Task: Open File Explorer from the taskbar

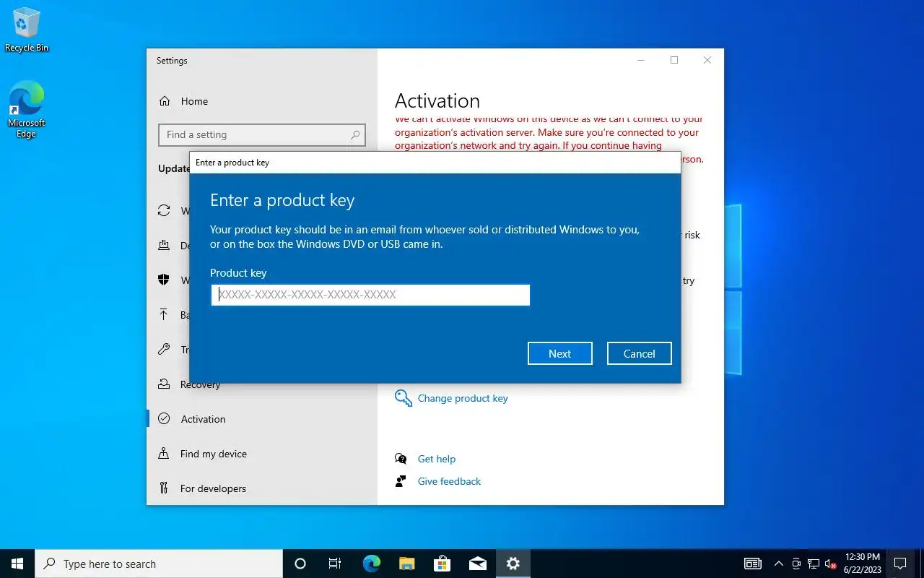Action: [406, 564]
